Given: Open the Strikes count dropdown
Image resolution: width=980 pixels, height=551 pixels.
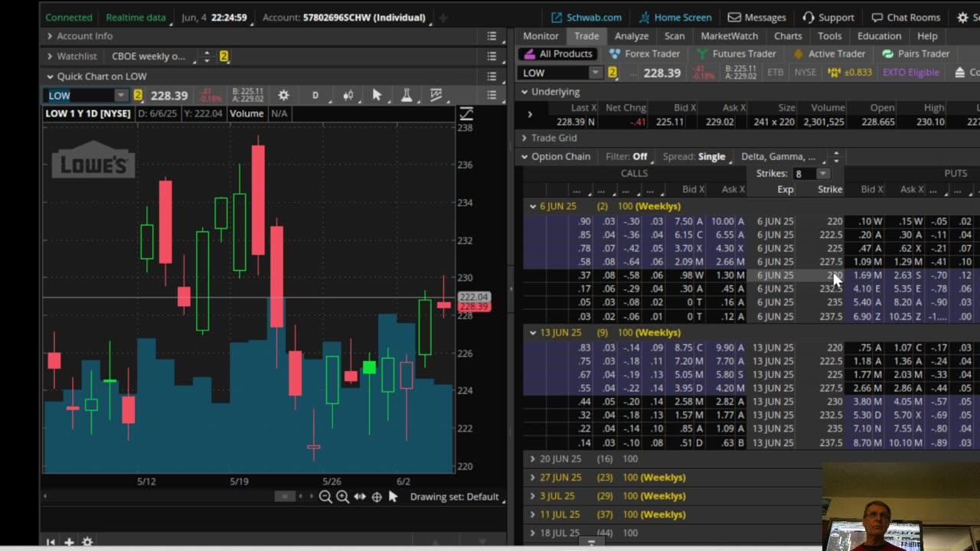Looking at the screenshot, I should tap(823, 174).
